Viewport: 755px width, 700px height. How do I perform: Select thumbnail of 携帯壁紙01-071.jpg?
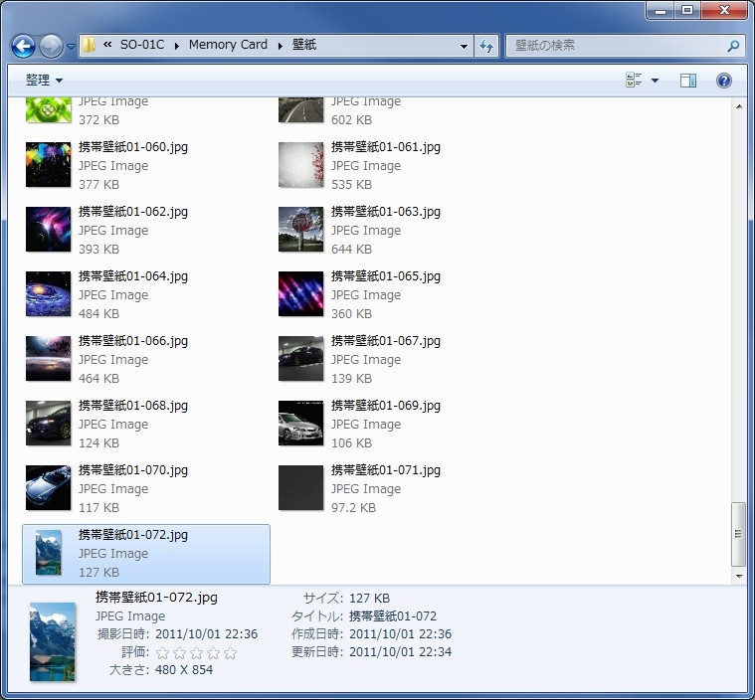click(x=301, y=487)
